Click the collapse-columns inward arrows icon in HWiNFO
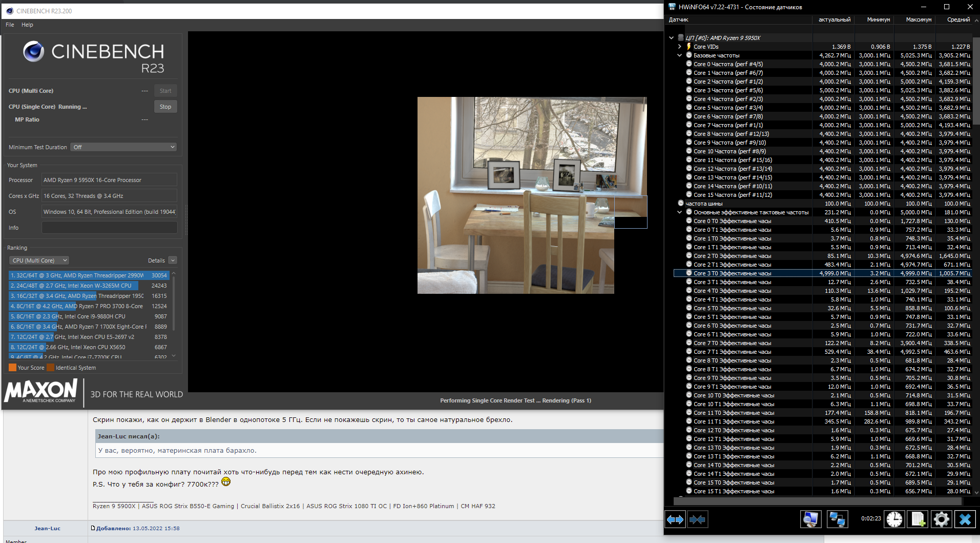This screenshot has width=980, height=543. point(697,519)
